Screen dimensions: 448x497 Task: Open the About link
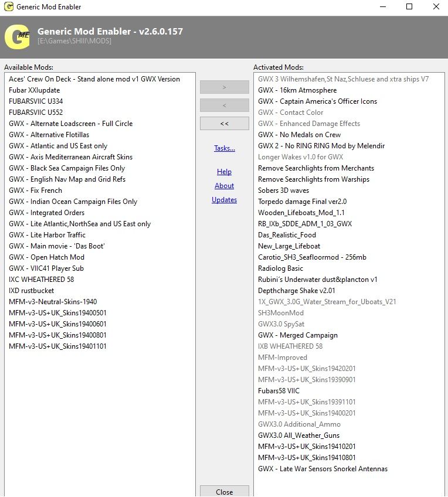224,186
